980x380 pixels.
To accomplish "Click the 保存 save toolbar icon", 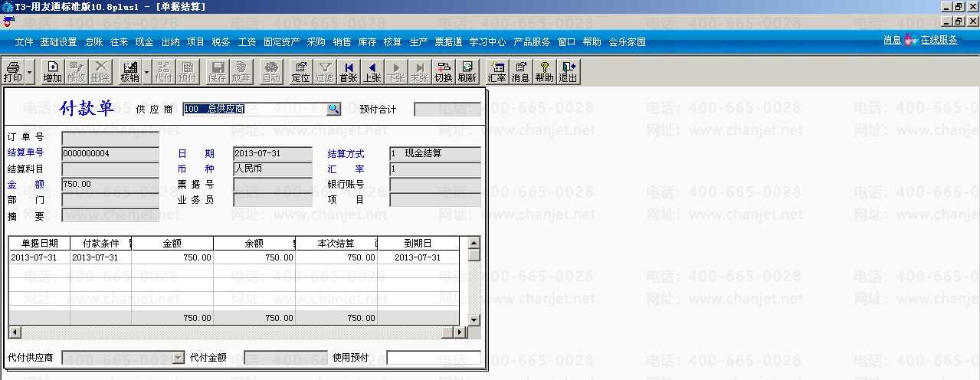I will pos(217,72).
